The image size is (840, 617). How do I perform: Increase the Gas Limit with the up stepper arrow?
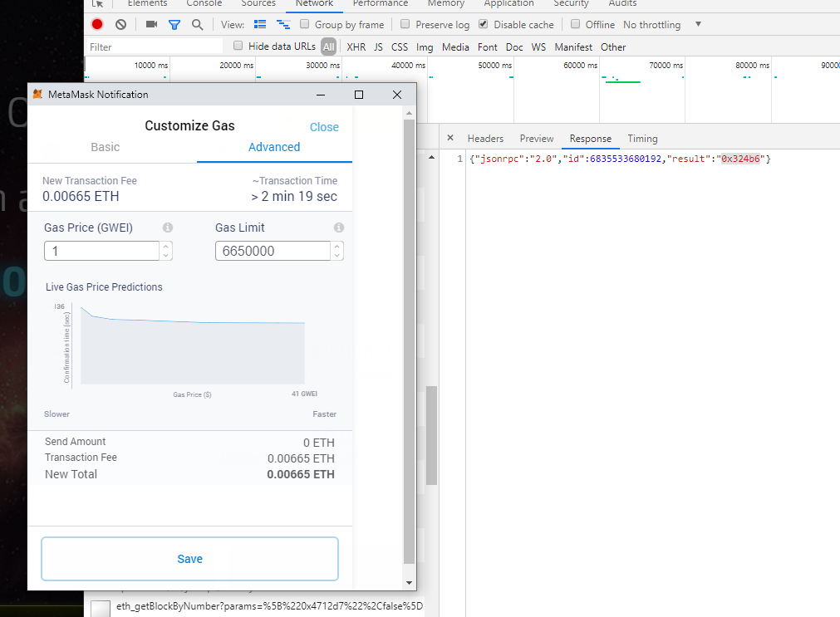[337, 247]
